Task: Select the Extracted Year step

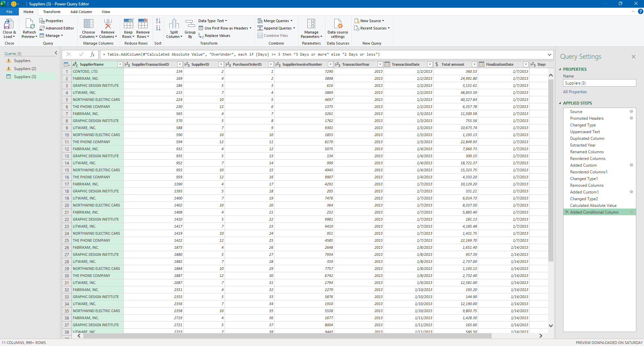Action: pyautogui.click(x=583, y=145)
